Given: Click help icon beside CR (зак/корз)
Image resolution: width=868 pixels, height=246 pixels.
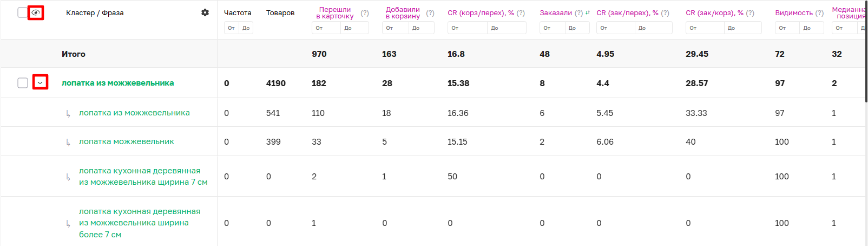Looking at the screenshot, I should coord(750,13).
